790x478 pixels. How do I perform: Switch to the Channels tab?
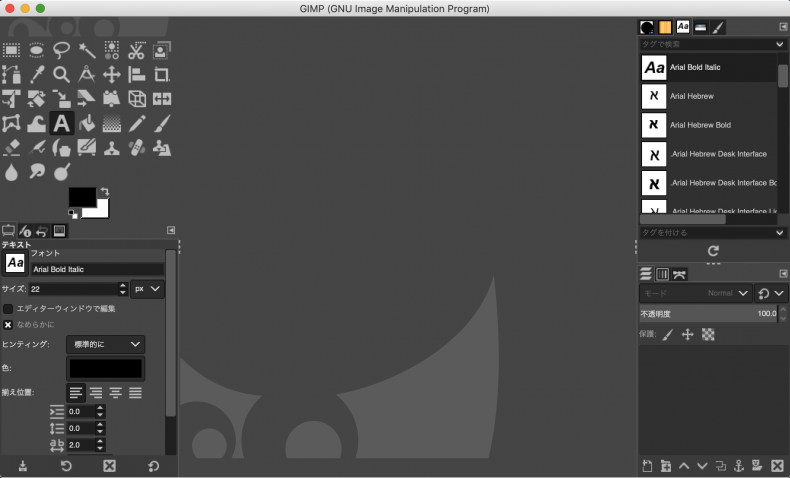[x=663, y=274]
